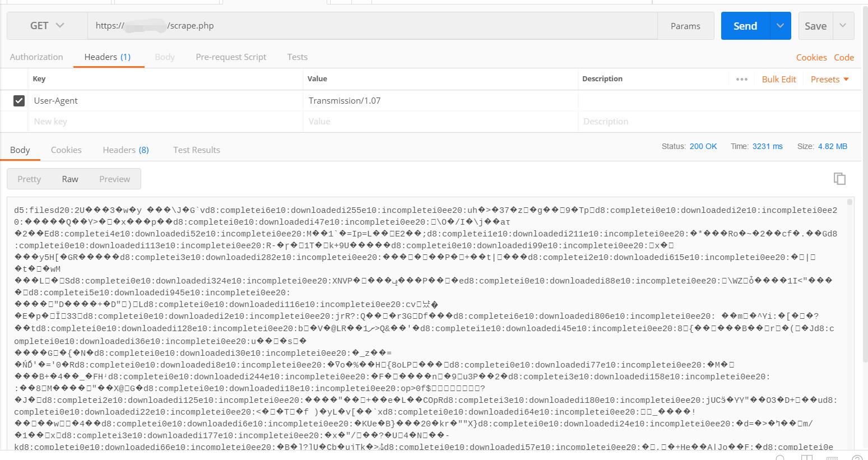This screenshot has width=868, height=460.
Task: Switch response view to Raw
Action: pyautogui.click(x=70, y=179)
